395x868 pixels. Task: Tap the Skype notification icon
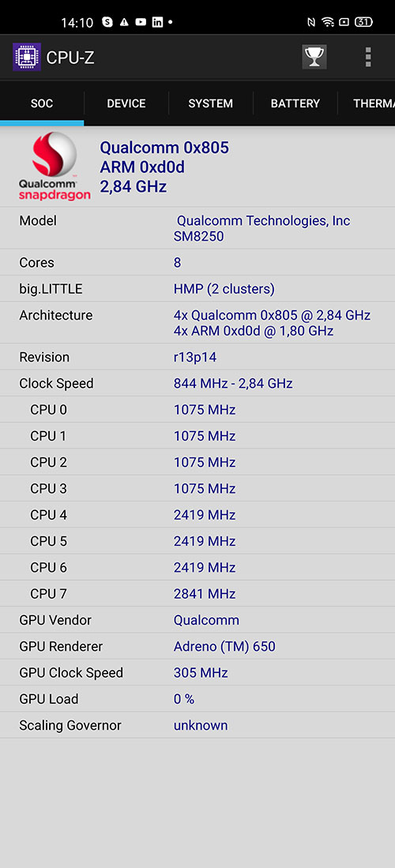107,23
